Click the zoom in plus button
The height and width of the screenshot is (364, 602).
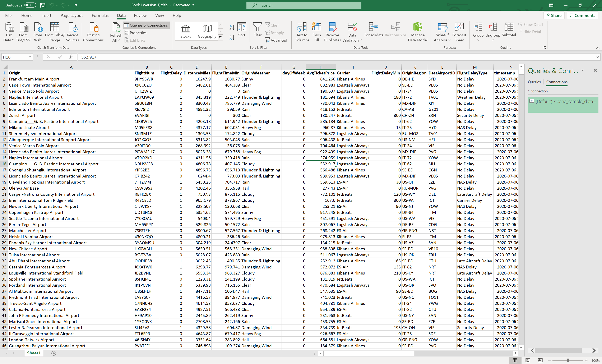586,360
